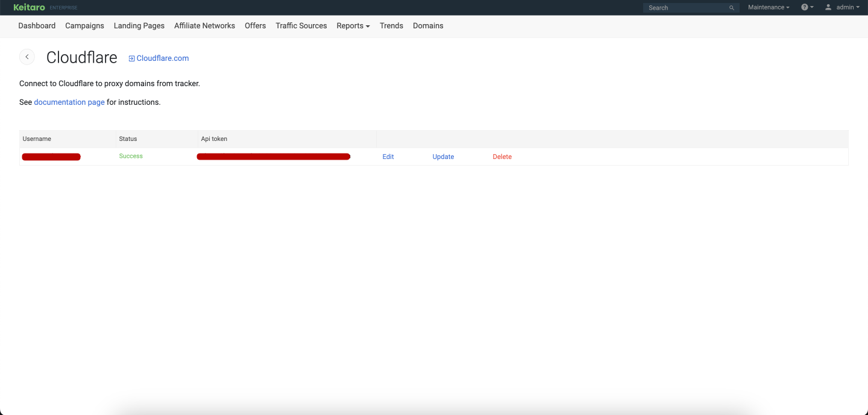Edit the Cloudflare account entry
The width and height of the screenshot is (868, 415).
[388, 157]
